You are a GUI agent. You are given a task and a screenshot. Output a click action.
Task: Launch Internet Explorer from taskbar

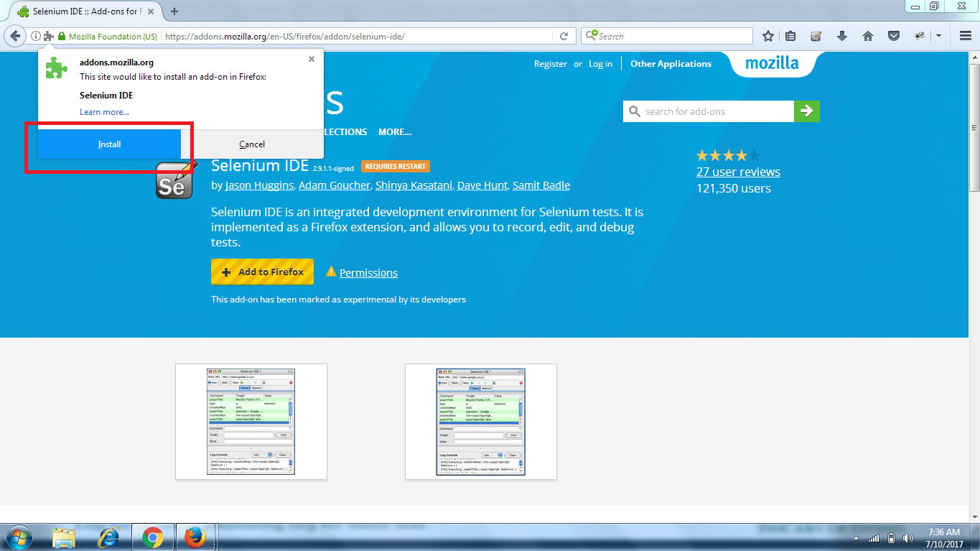[108, 537]
